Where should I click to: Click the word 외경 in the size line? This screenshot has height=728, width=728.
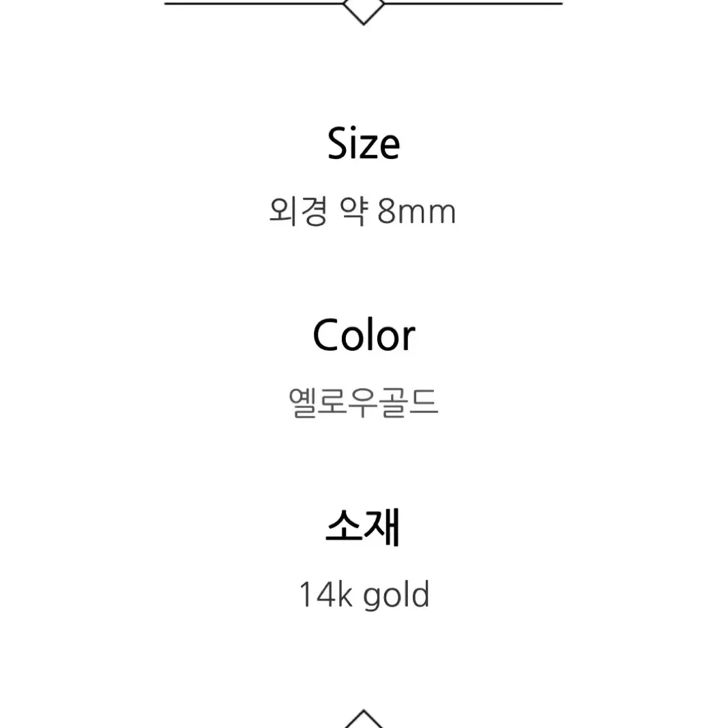pos(298,212)
